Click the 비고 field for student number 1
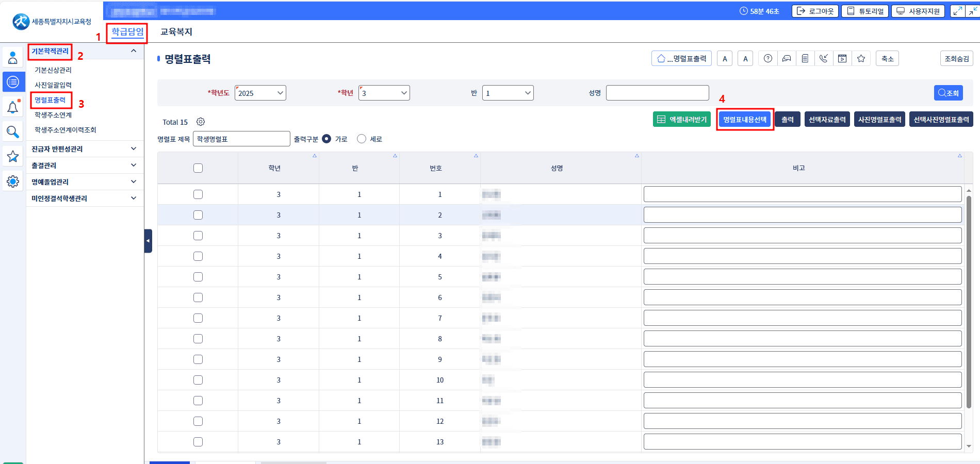 (x=803, y=194)
